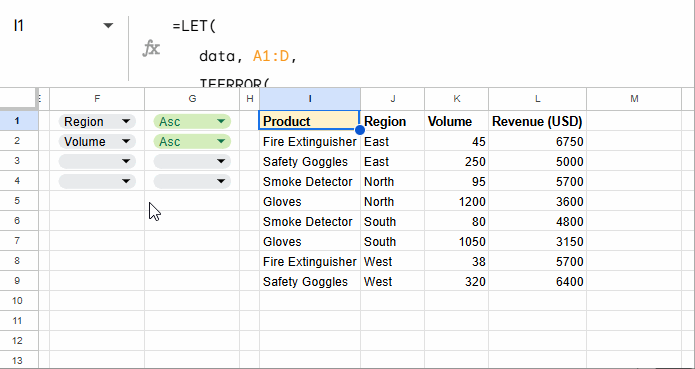
Task: Click the Revenue (USD) header cell
Action: pyautogui.click(x=538, y=121)
